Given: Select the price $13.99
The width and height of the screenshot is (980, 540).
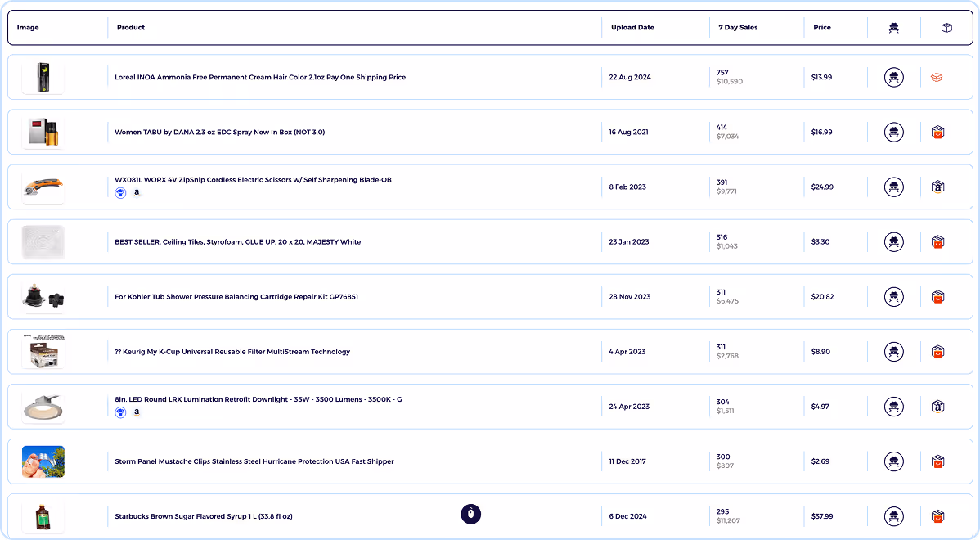Looking at the screenshot, I should pos(821,78).
